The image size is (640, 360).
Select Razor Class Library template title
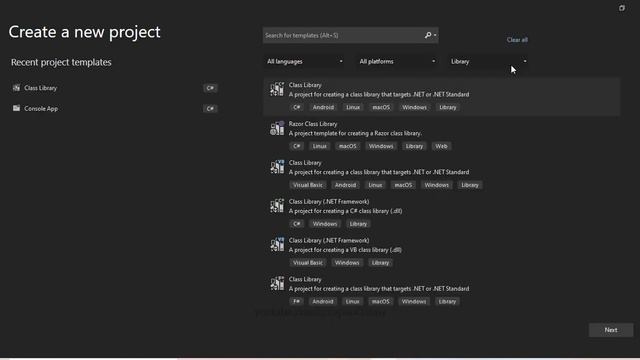[313, 124]
